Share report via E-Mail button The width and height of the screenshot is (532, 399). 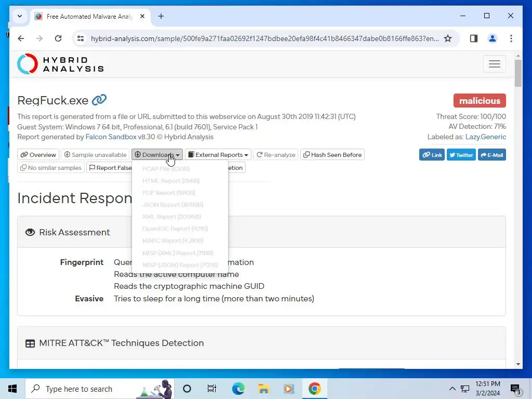pos(491,155)
